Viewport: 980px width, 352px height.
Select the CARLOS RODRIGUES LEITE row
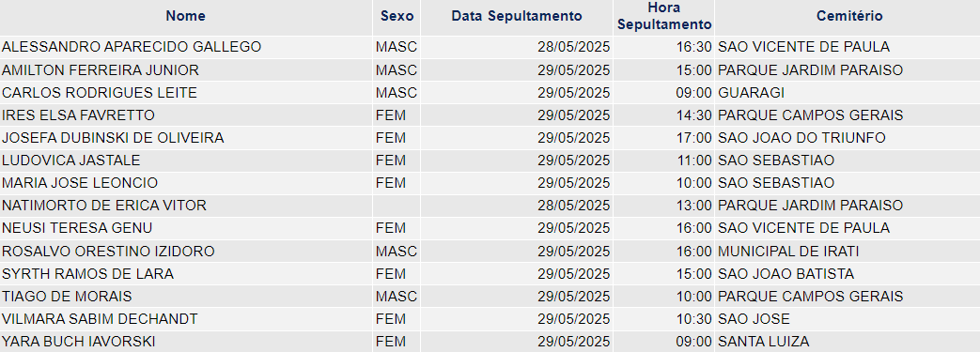[490, 93]
